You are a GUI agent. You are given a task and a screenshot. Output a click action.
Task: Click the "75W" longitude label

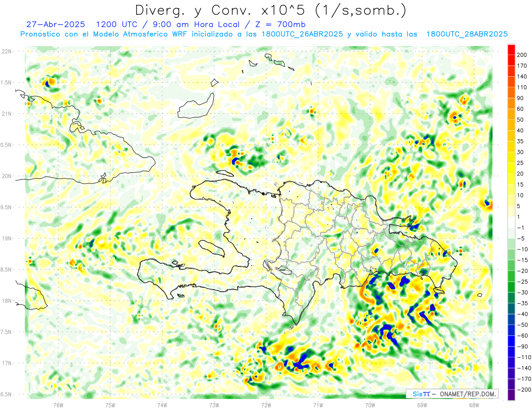point(110,404)
